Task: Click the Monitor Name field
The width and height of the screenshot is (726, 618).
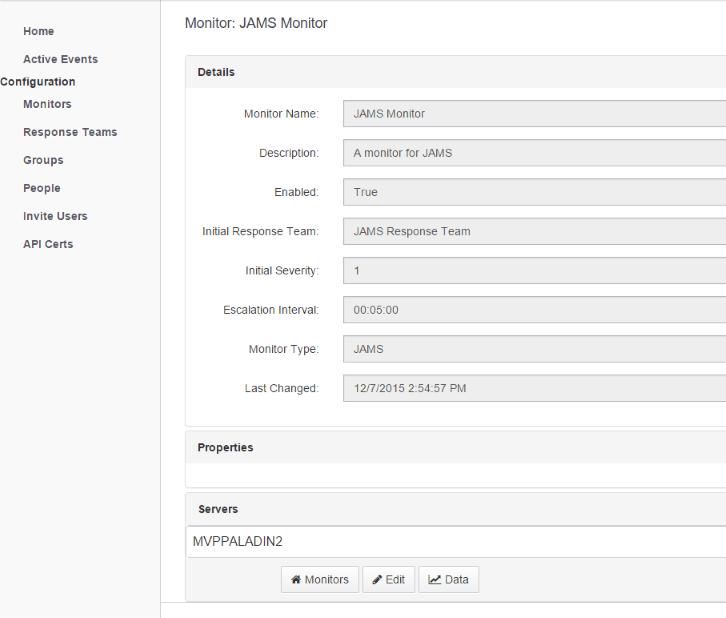Action: (x=534, y=113)
